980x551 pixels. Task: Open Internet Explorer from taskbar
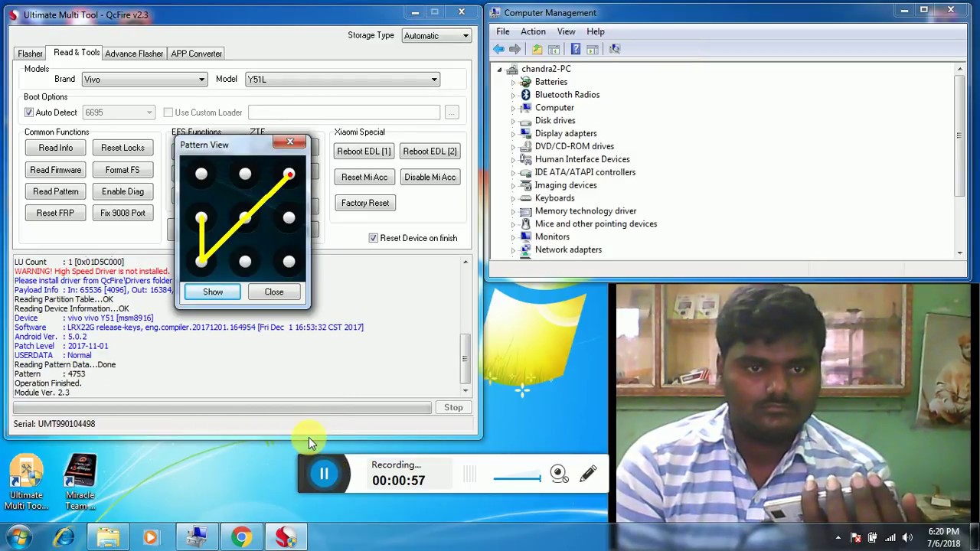[64, 537]
